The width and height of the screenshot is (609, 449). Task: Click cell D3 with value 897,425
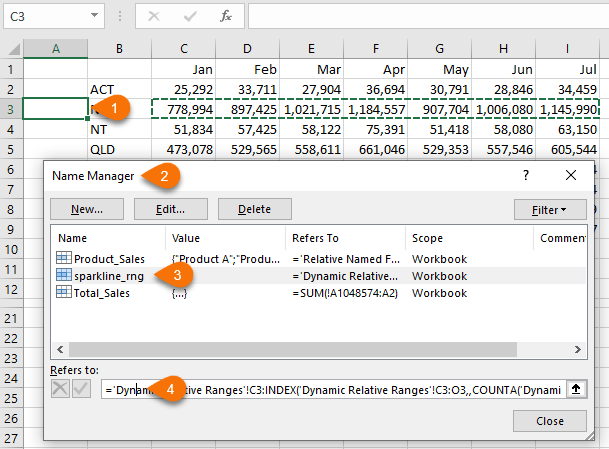[x=247, y=110]
